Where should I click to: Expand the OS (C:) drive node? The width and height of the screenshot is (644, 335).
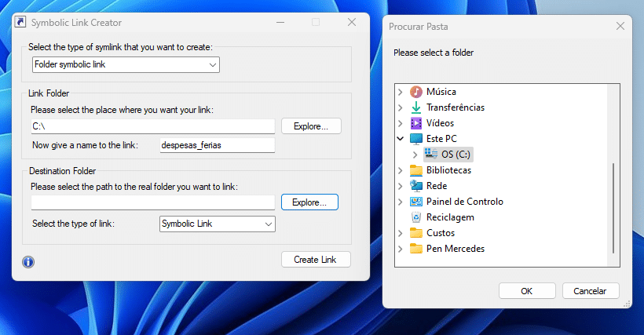[415, 155]
